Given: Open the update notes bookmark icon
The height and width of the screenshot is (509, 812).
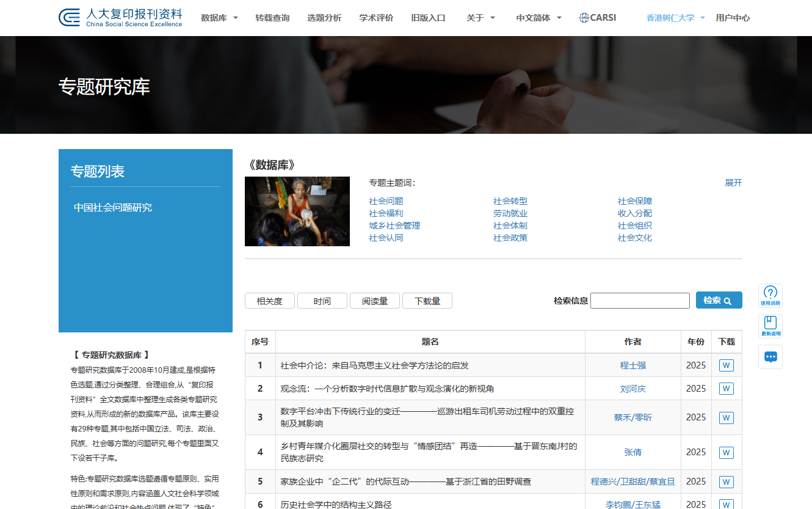Looking at the screenshot, I should 770,326.
